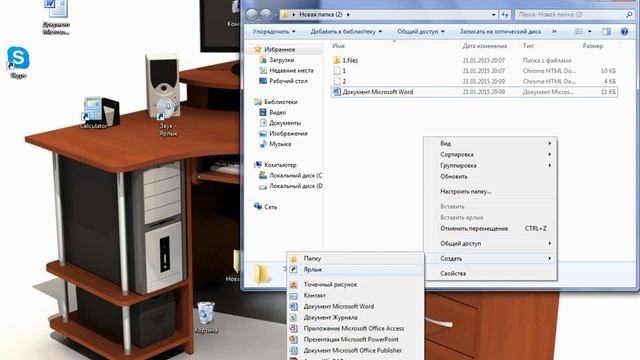The height and width of the screenshot is (360, 640).
Task: Click the refresh button beside address bar
Action: point(505,15)
